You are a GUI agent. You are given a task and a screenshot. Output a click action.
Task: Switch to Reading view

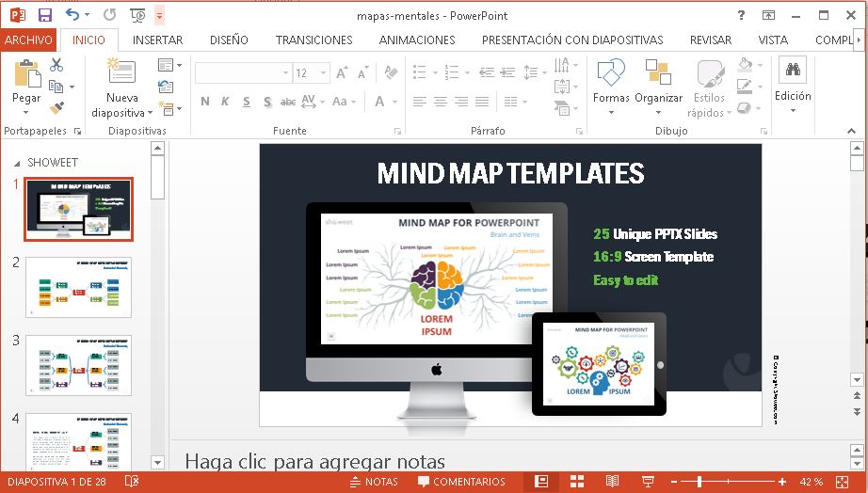click(612, 482)
